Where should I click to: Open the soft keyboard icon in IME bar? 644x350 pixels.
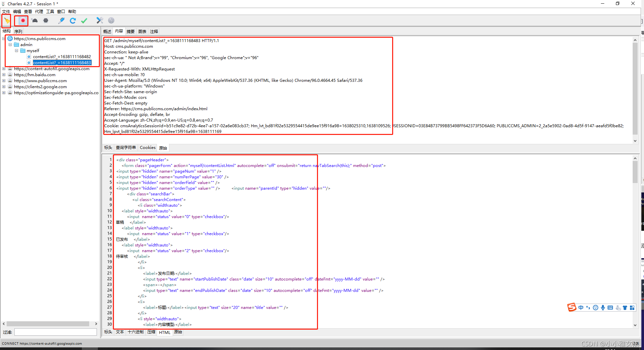610,308
